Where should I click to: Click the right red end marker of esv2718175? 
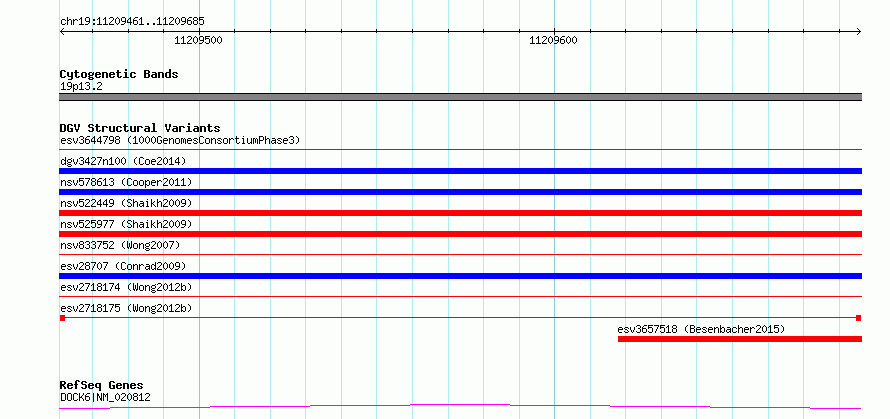pos(859,318)
